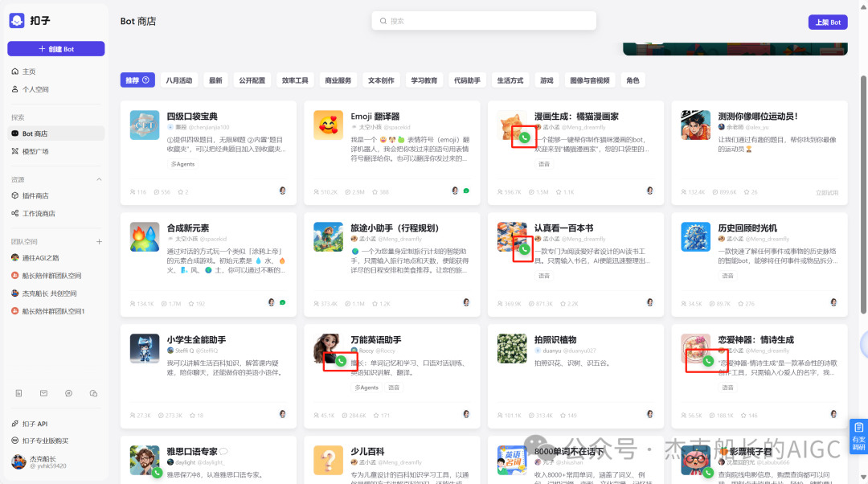Switch to the 最新 tab
This screenshot has height=484, width=868.
point(215,80)
